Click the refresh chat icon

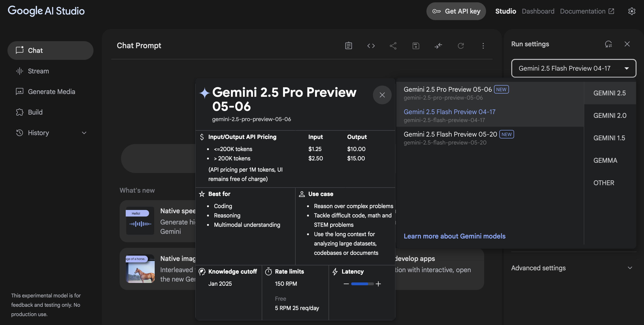coord(461,46)
